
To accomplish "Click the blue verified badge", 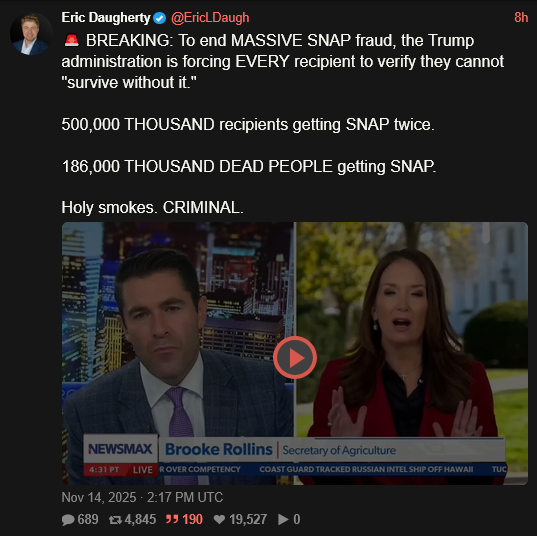I will point(160,18).
